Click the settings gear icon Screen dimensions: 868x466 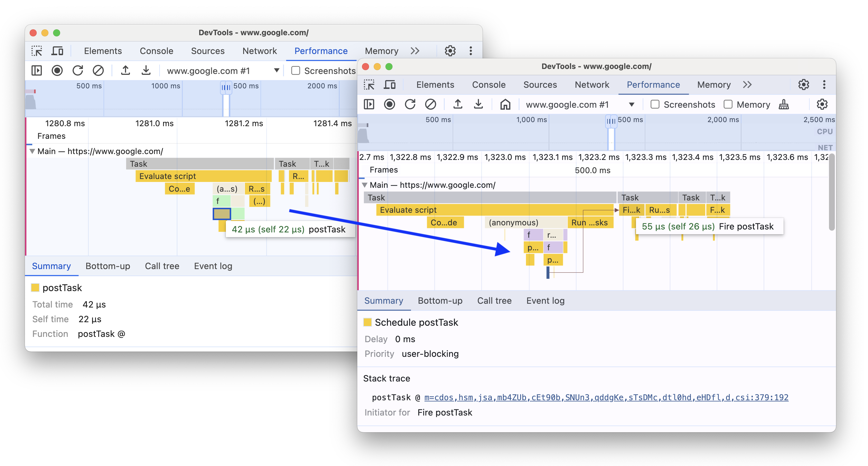(804, 85)
